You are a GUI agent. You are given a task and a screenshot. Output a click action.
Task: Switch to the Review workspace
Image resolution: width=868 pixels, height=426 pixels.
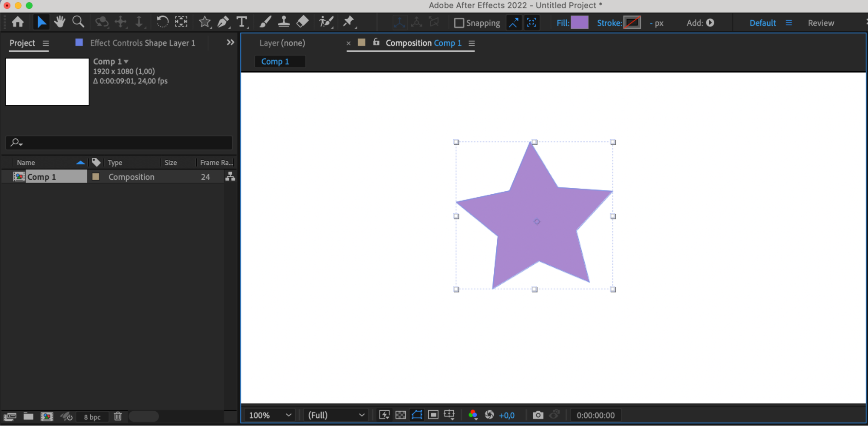pyautogui.click(x=821, y=23)
